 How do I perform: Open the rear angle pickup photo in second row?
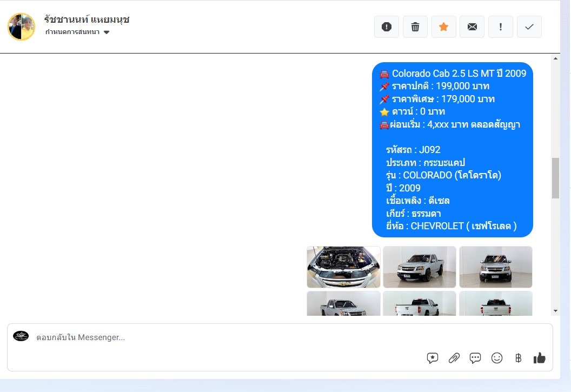(420, 303)
